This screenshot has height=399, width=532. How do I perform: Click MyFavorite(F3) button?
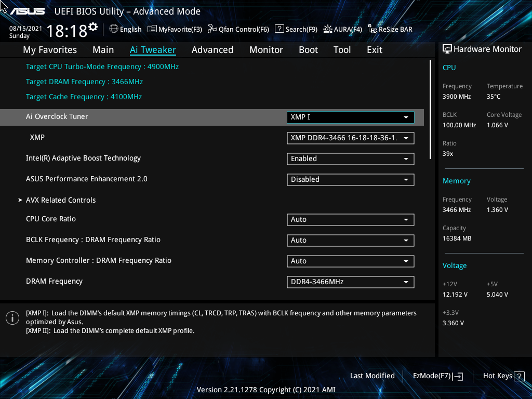tap(175, 29)
